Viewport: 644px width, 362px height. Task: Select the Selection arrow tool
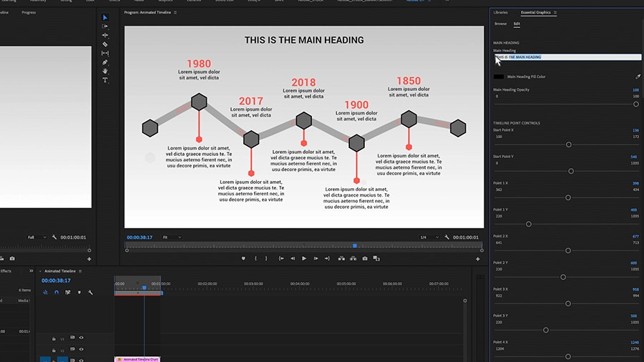(104, 18)
